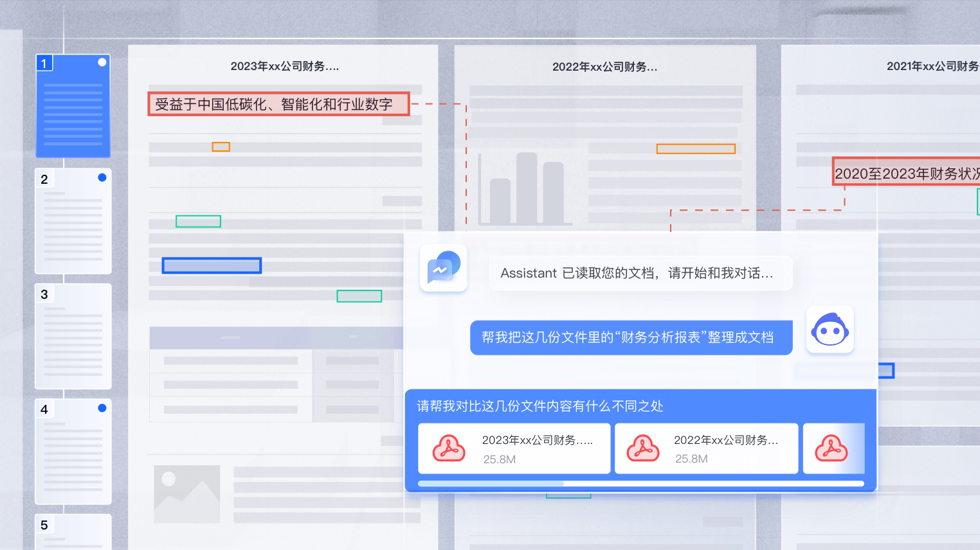Click the bar chart in 2022 document
980x550 pixels.
point(526,189)
